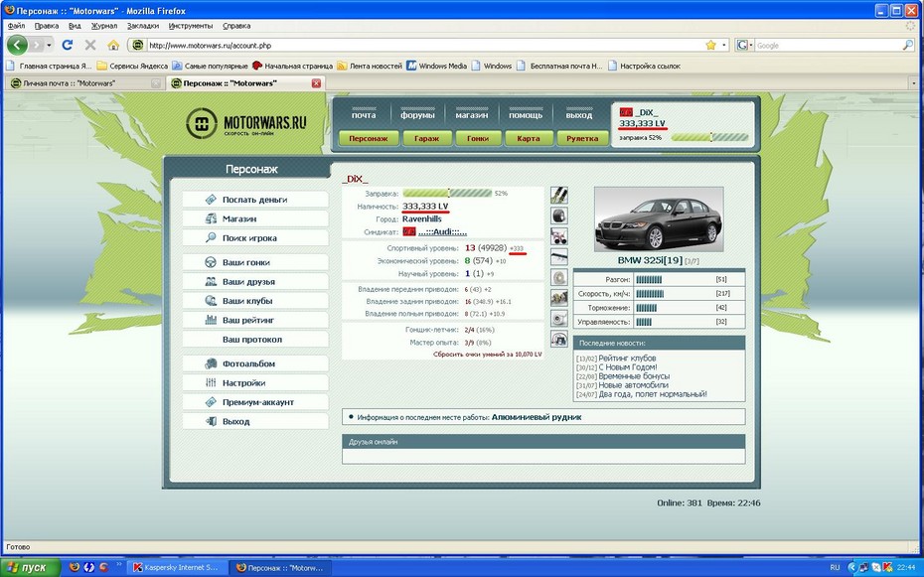This screenshot has height=577, width=924.
Task: Click выход in the header
Action: (578, 115)
